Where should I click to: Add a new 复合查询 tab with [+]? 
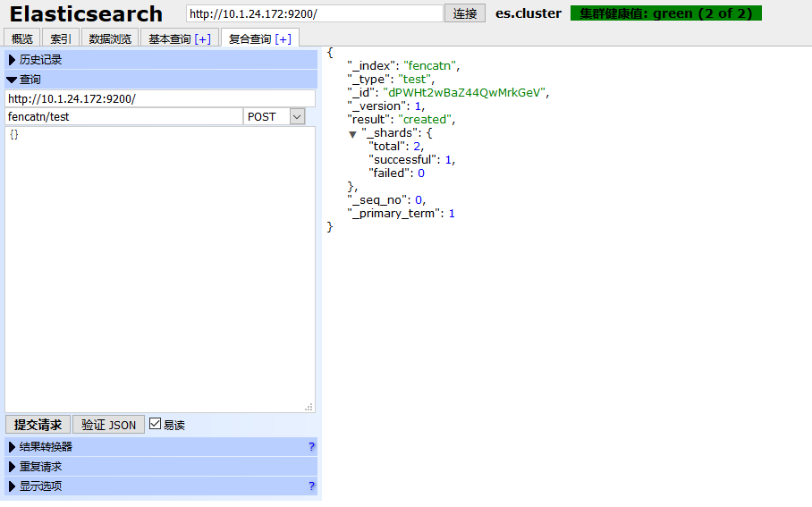[x=283, y=38]
